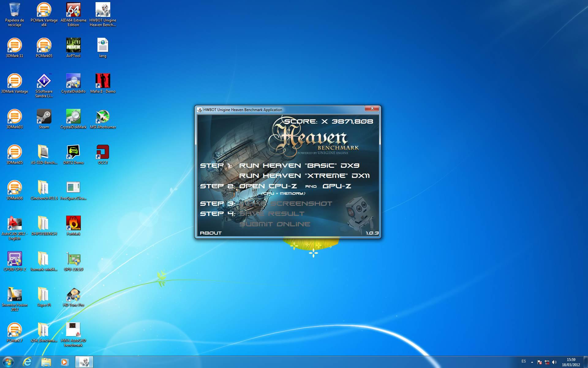Open the About link in Heaven window
588x368 pixels.
[x=211, y=233]
